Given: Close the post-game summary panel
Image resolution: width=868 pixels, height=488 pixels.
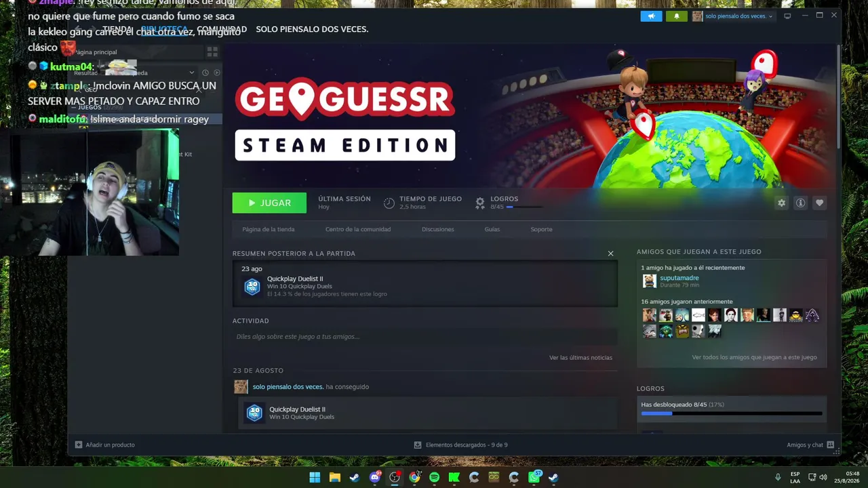Looking at the screenshot, I should click(x=610, y=253).
